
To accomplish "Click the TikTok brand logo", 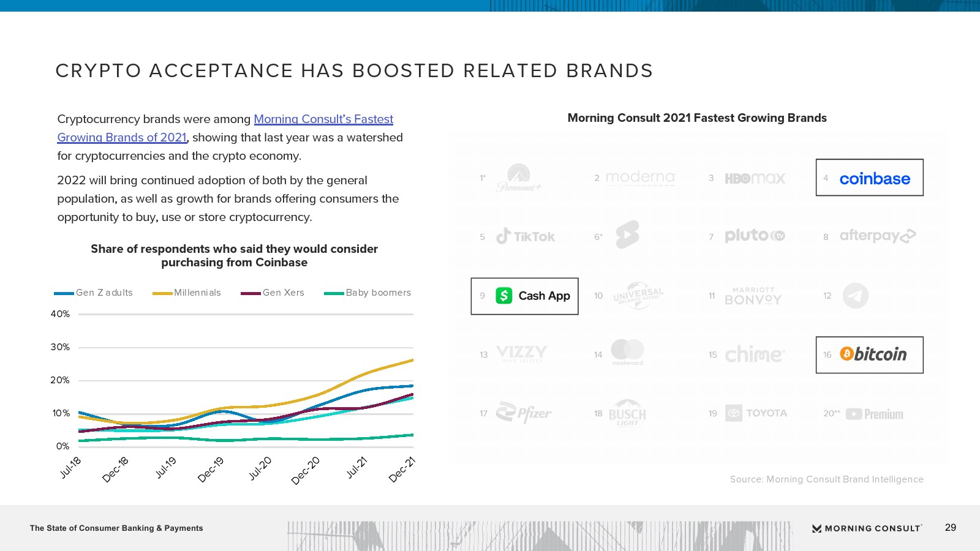I will click(526, 236).
